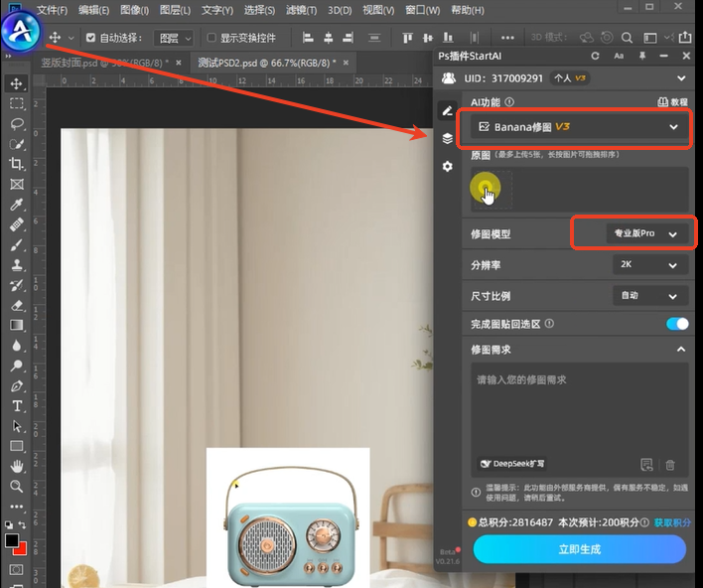Select the Move tool in toolbox

tap(17, 83)
